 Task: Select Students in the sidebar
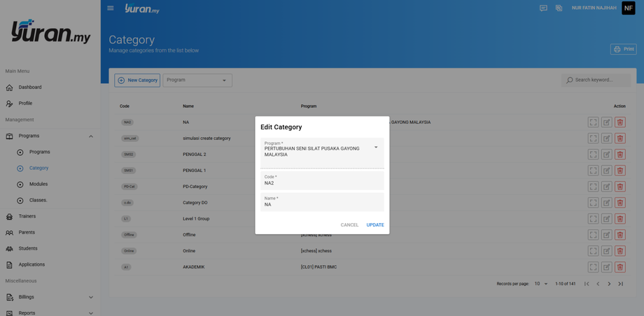point(28,248)
